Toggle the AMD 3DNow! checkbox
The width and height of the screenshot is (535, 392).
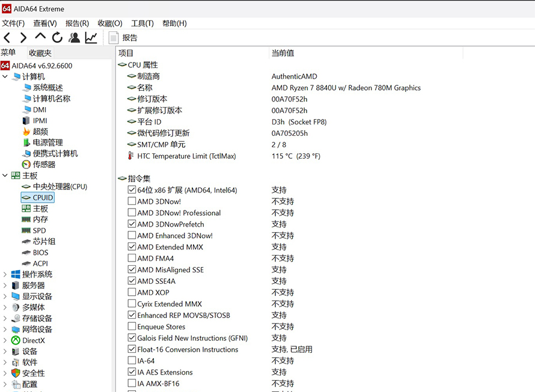pos(132,201)
